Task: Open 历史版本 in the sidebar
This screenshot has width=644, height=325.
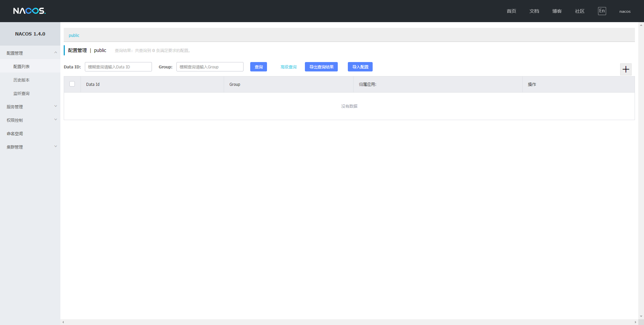Action: pos(21,80)
